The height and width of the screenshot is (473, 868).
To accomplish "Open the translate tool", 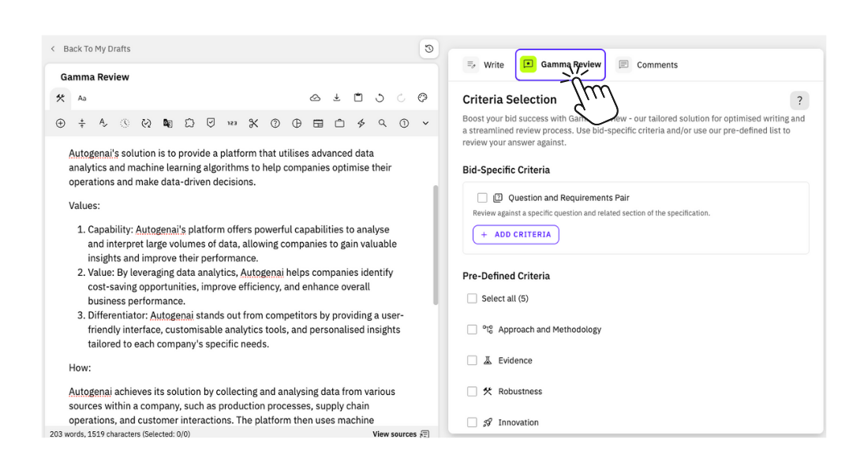I will [x=168, y=123].
